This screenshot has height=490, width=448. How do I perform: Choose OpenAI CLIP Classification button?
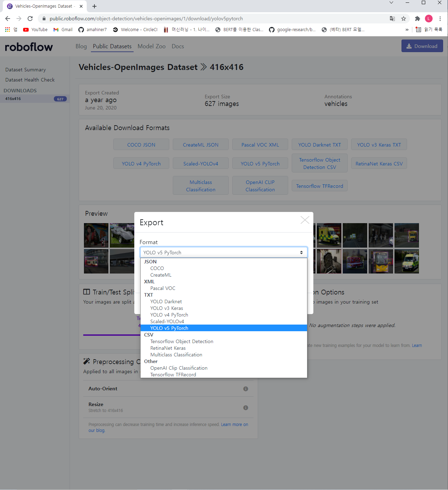point(260,186)
